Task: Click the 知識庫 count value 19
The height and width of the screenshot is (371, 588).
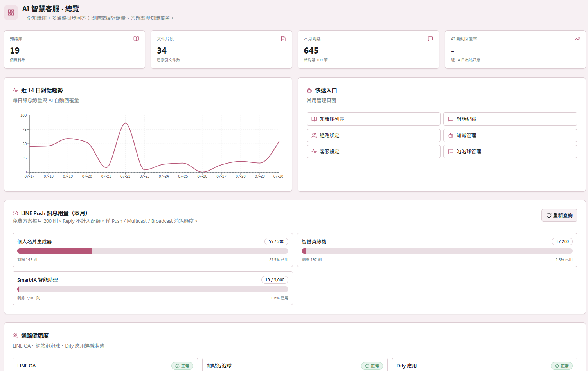Action: pyautogui.click(x=14, y=50)
